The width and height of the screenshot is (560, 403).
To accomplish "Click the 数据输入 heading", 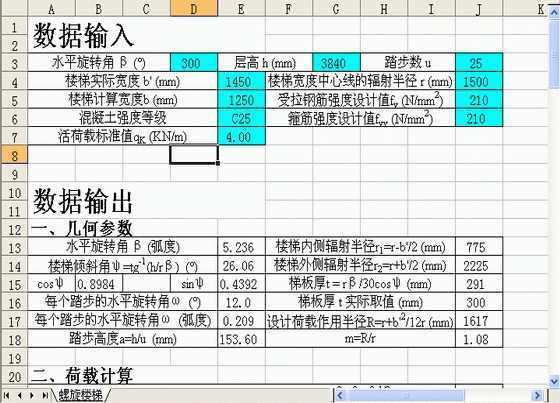I will click(83, 35).
